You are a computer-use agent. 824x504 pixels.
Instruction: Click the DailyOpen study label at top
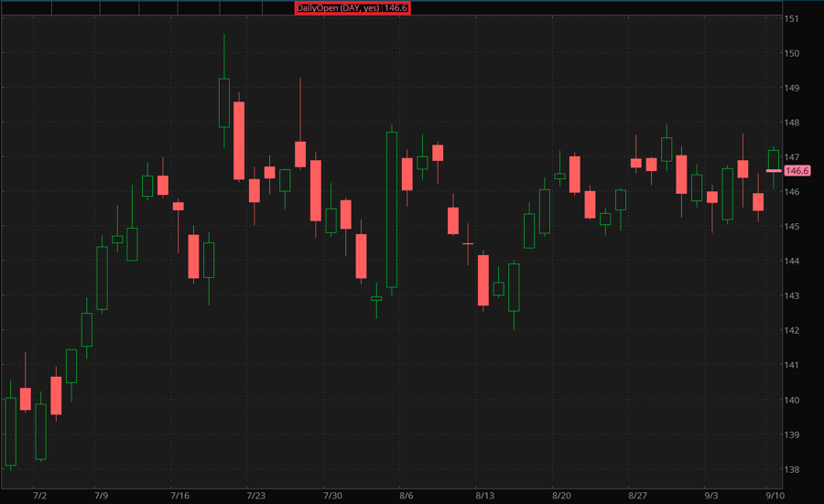coord(352,7)
